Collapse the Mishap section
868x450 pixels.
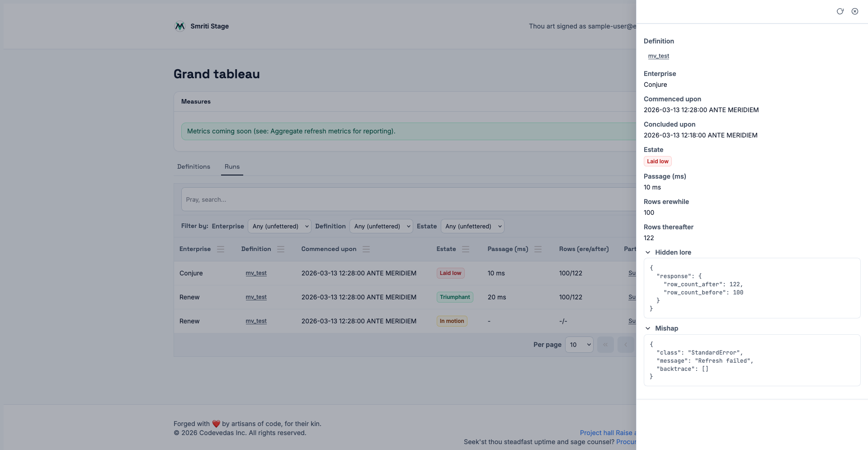(x=648, y=328)
